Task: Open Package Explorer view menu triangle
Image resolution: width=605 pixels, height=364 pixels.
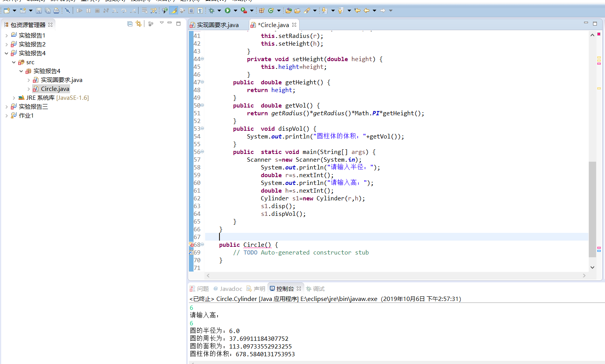Action: pos(162,23)
